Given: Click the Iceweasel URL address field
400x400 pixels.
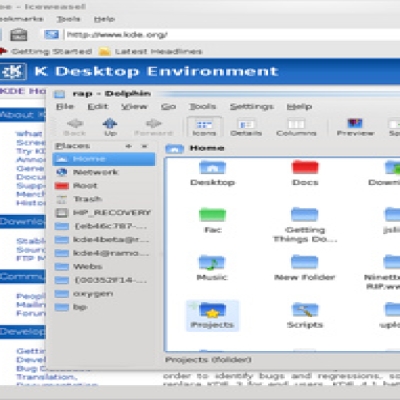Looking at the screenshot, I should pyautogui.click(x=233, y=35).
